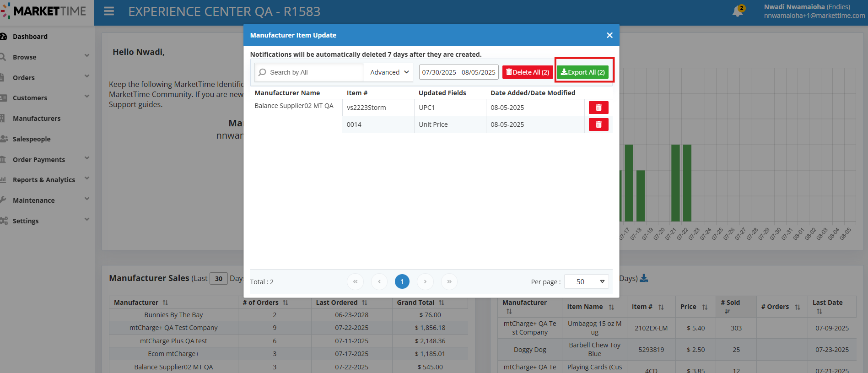Sort items table by Item Name

(x=611, y=307)
